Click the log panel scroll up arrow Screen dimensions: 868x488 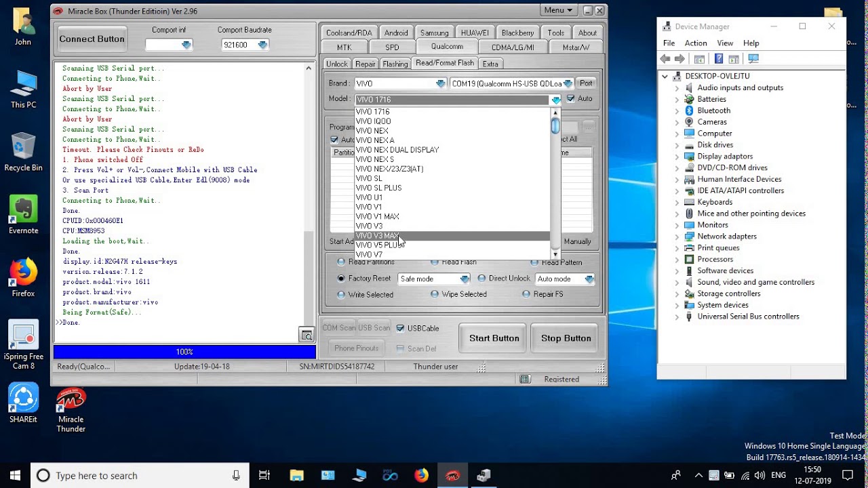point(309,68)
